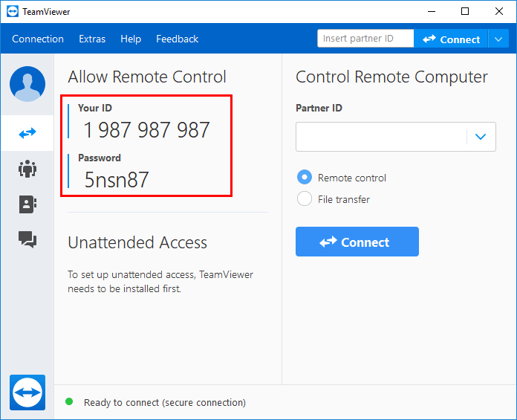Image resolution: width=517 pixels, height=420 pixels.
Task: Select the File transfer radio option
Action: [305, 198]
